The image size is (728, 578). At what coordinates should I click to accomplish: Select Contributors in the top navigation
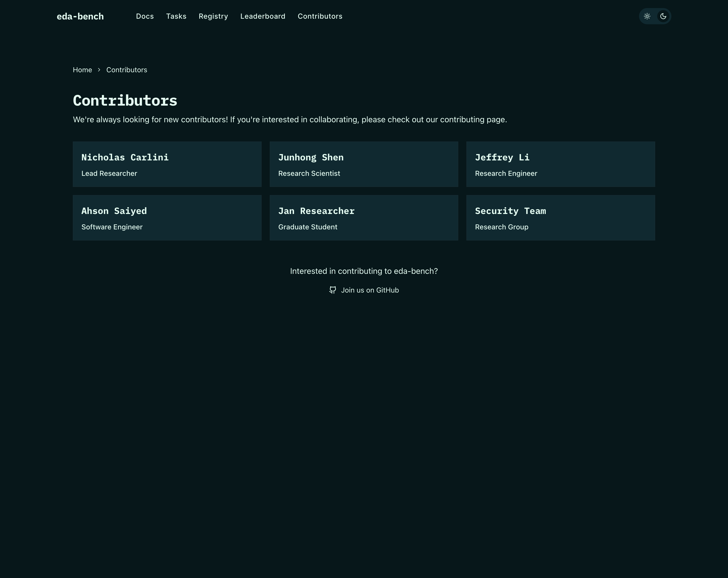pyautogui.click(x=320, y=16)
